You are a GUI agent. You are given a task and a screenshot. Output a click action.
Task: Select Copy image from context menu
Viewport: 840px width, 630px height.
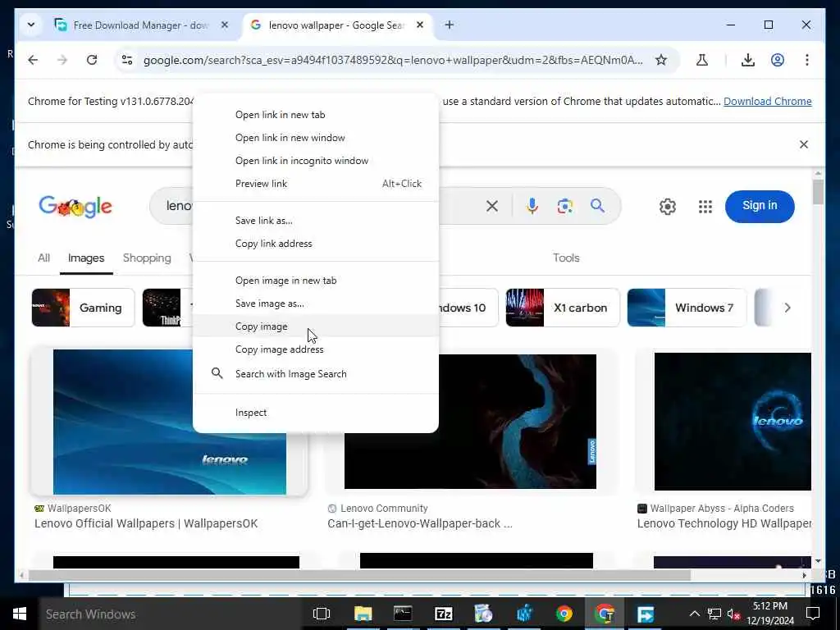(x=316, y=326)
